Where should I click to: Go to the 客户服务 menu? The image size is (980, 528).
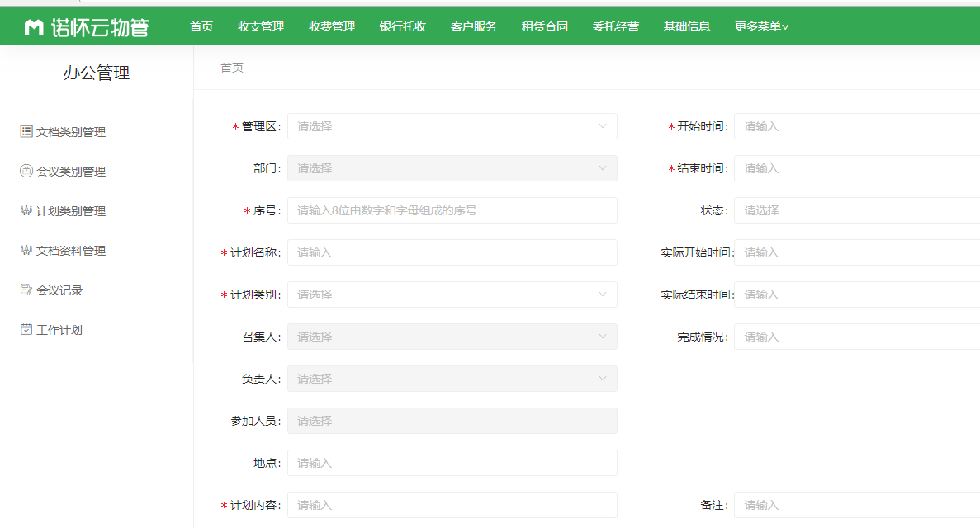pyautogui.click(x=474, y=26)
